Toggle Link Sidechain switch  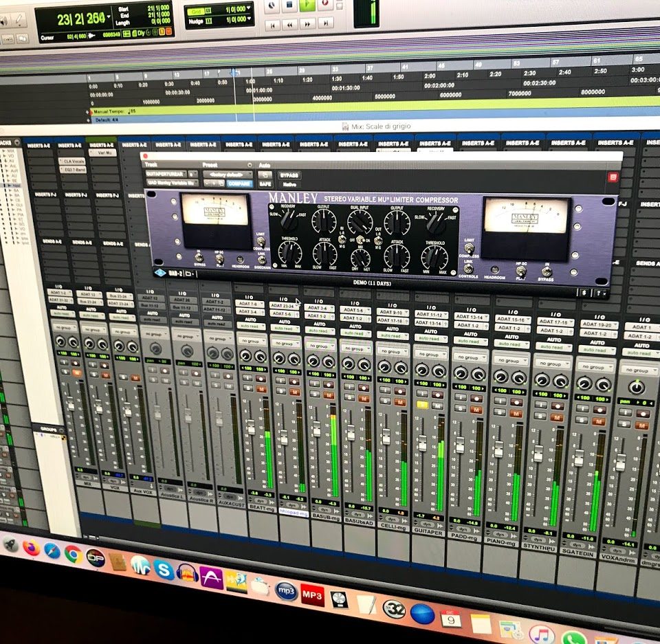click(261, 260)
